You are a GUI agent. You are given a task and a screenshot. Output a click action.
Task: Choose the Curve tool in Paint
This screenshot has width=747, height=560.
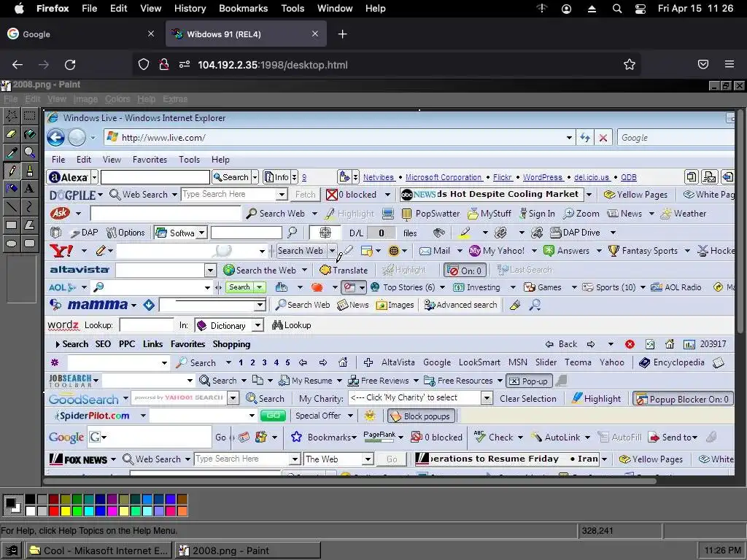pyautogui.click(x=29, y=206)
